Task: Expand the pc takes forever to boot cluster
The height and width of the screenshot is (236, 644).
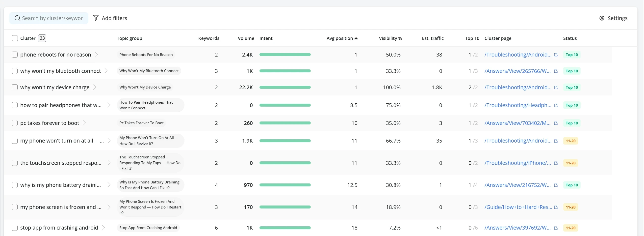Action: (84, 123)
